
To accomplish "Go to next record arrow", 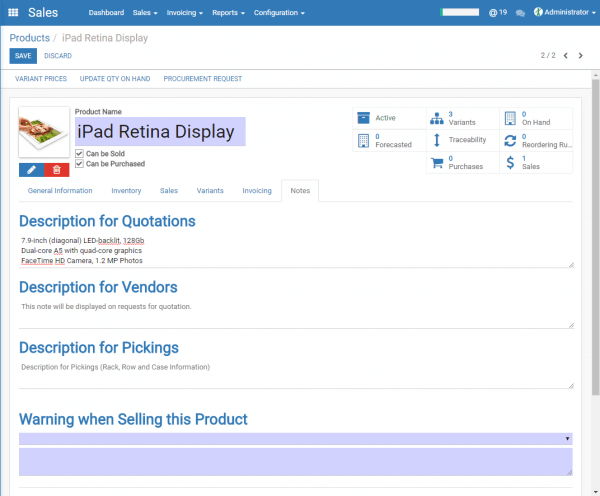I will pyautogui.click(x=580, y=55).
